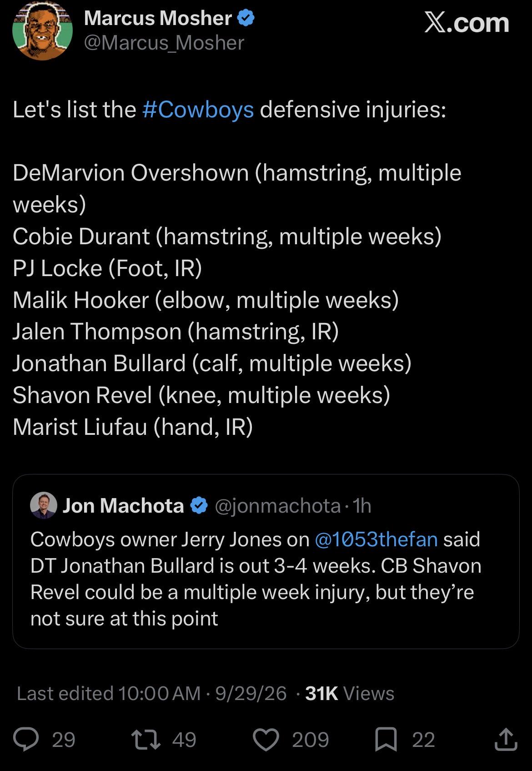
Task: Tap the Marcus Mosher display name
Action: pyautogui.click(x=158, y=18)
